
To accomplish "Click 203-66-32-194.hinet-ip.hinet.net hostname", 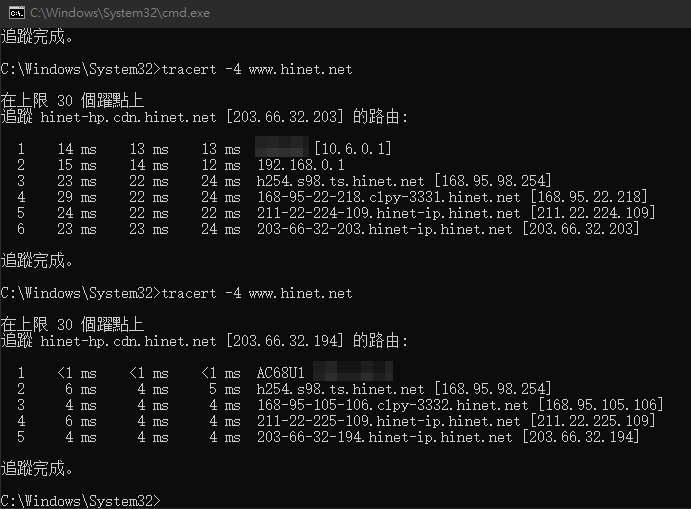I will [x=385, y=437].
